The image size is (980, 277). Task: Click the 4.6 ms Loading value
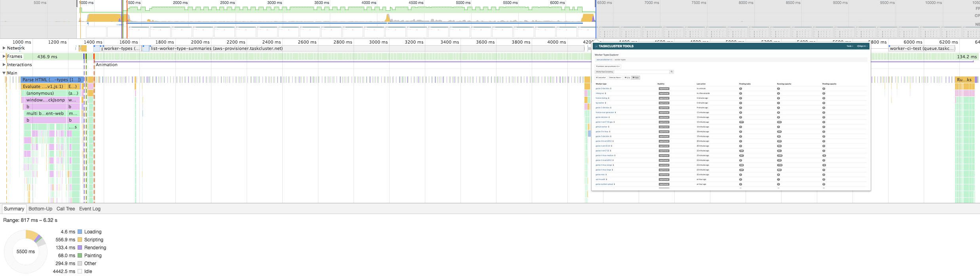click(68, 232)
